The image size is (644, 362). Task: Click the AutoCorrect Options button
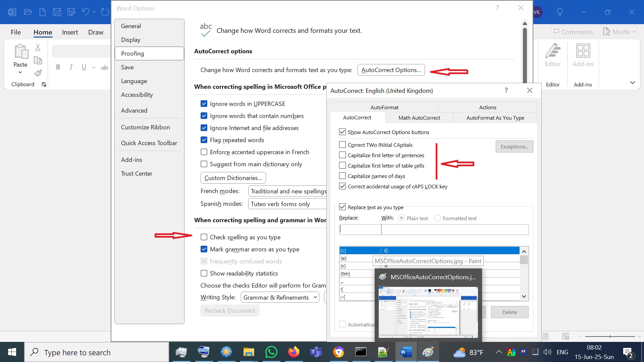pos(391,70)
